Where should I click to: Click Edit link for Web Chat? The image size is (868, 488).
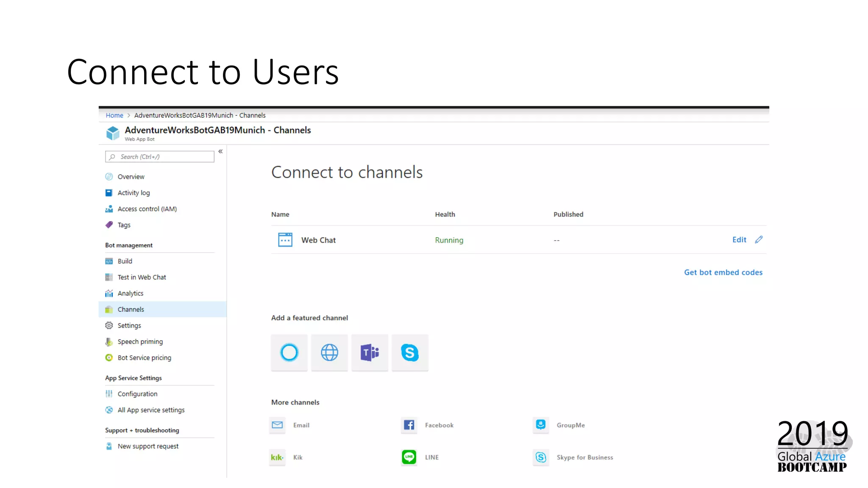click(739, 240)
